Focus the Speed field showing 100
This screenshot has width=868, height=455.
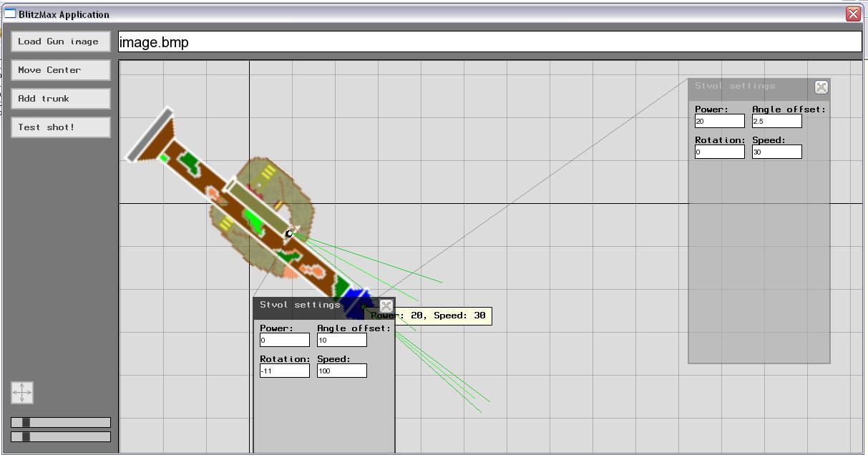coord(341,371)
